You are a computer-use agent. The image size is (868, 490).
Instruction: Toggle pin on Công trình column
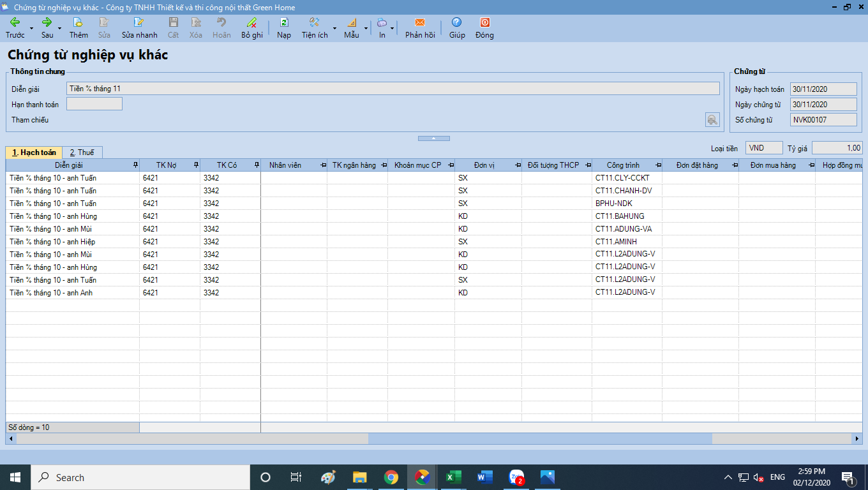[x=658, y=165]
